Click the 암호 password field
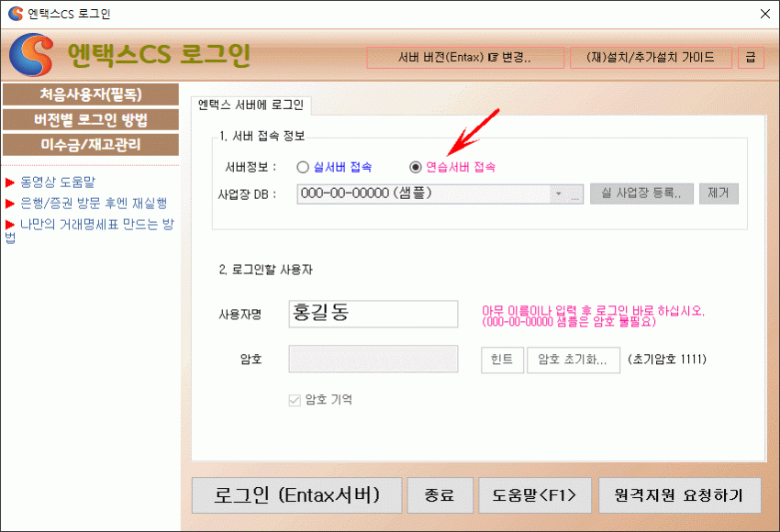The width and height of the screenshot is (780, 532). (373, 359)
